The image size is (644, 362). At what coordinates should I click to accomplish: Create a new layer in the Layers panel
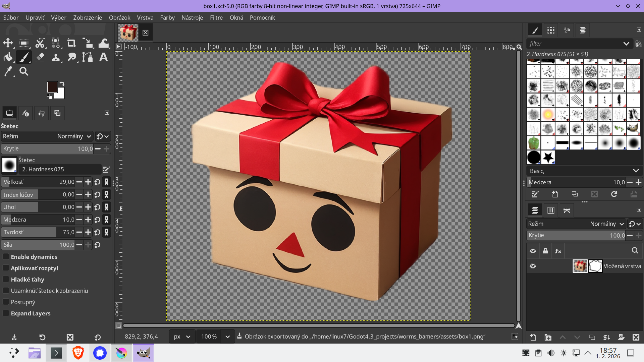533,338
